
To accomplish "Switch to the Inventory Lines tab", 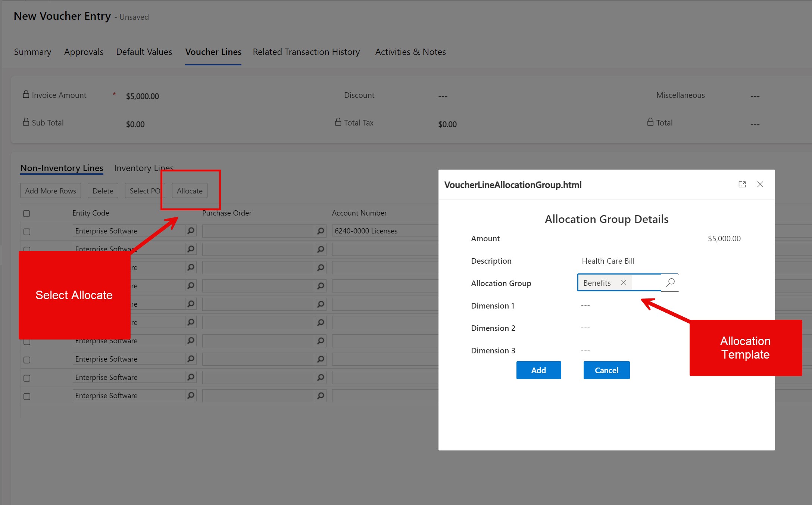I will coord(144,168).
